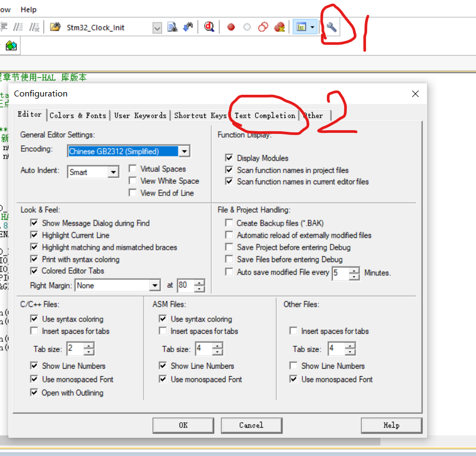Enable Automatic reload of externally modified files
Screen dimensions: 476x456
pyautogui.click(x=229, y=235)
